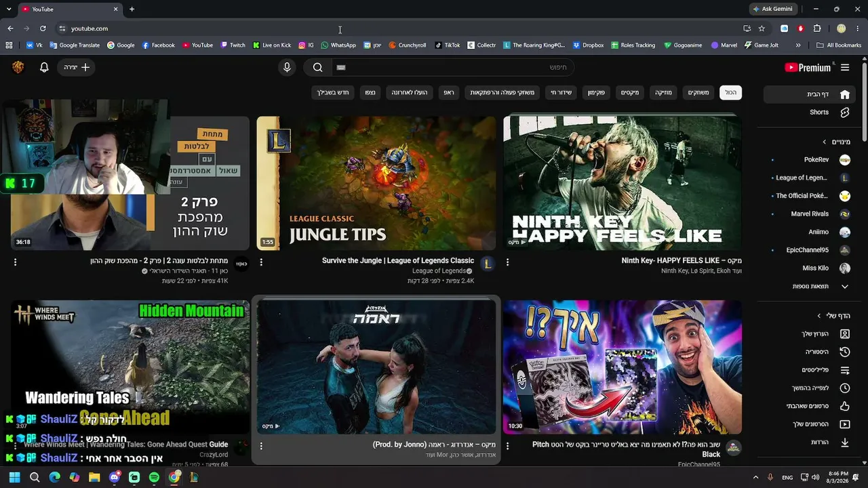Image resolution: width=868 pixels, height=488 pixels.
Task: Expand the מינויים subscriptions section
Action: [835, 142]
